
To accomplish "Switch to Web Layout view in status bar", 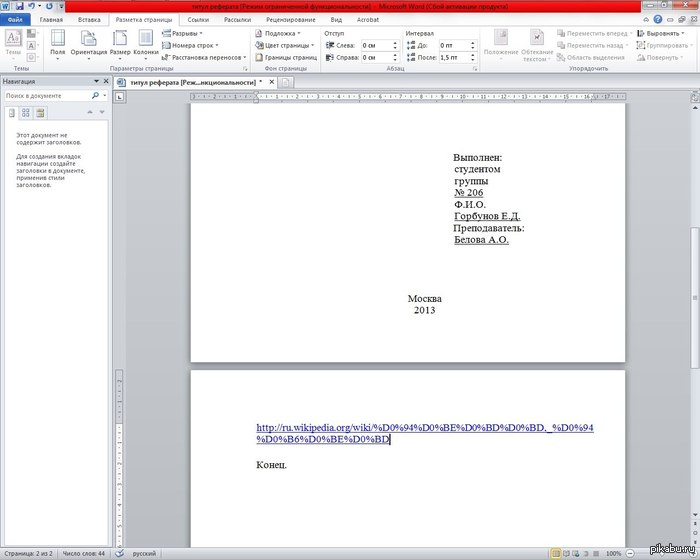I will (576, 554).
